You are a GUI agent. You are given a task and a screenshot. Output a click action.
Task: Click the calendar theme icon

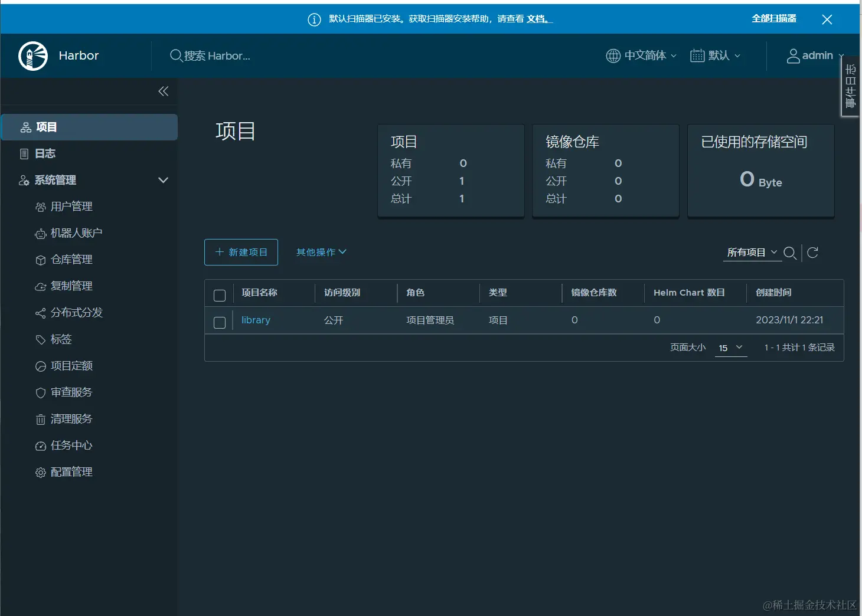(x=697, y=55)
